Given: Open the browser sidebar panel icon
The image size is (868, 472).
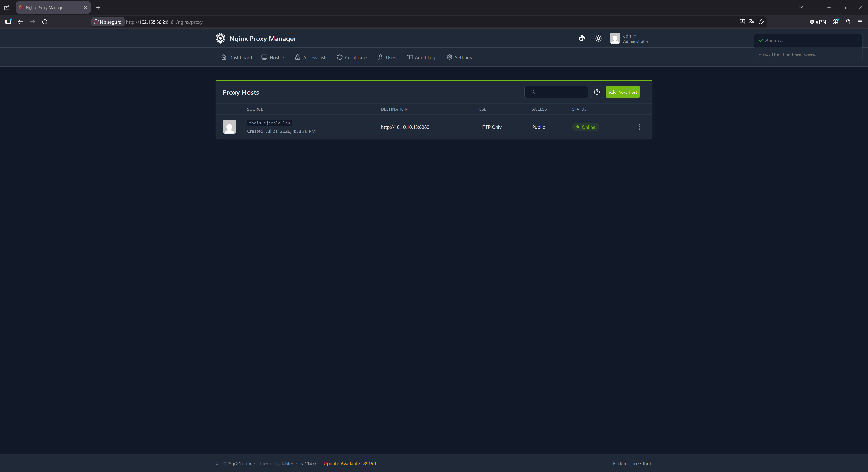Looking at the screenshot, I should 8,22.
